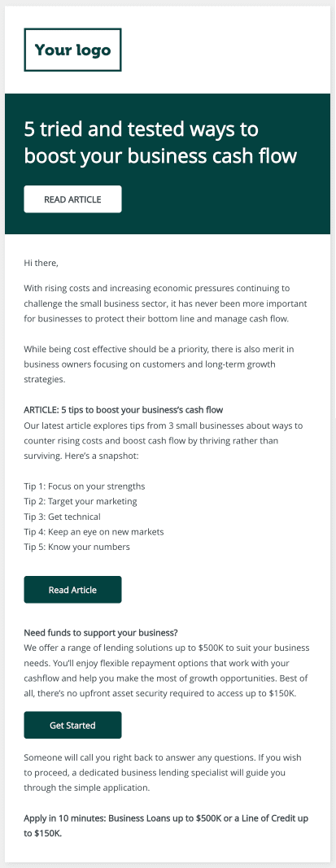Image resolution: width=336 pixels, height=868 pixels.
Task: Click the 'Someone will call you right back' paragraph
Action: pos(163,772)
